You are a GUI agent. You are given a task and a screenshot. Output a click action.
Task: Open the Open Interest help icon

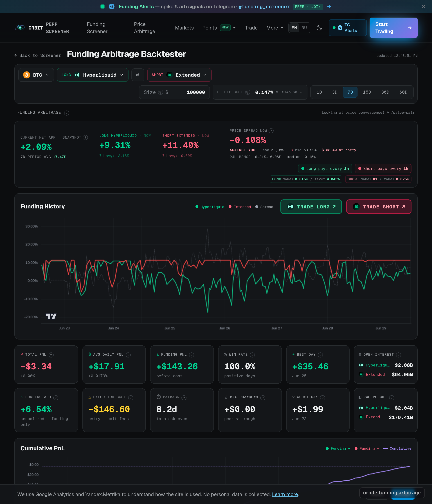pyautogui.click(x=399, y=355)
